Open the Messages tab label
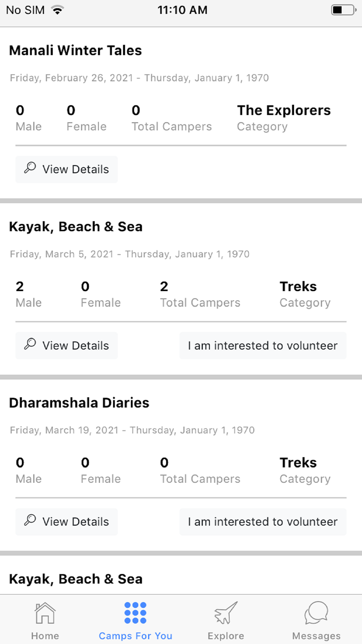This screenshot has width=362, height=644. tap(316, 636)
